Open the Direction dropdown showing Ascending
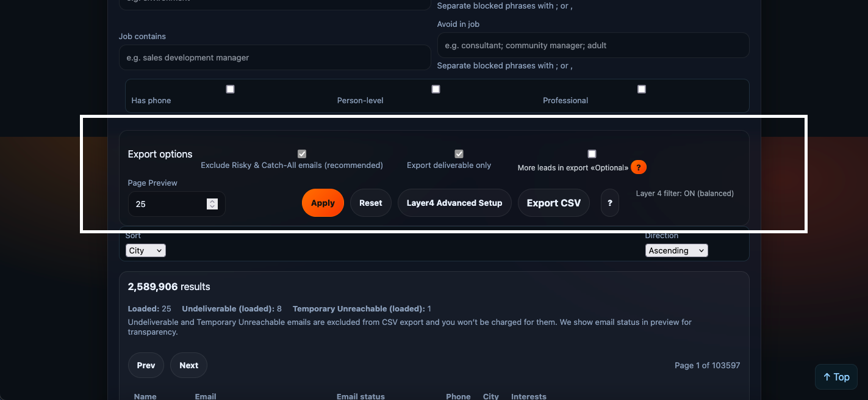This screenshot has width=868, height=400. click(x=676, y=250)
